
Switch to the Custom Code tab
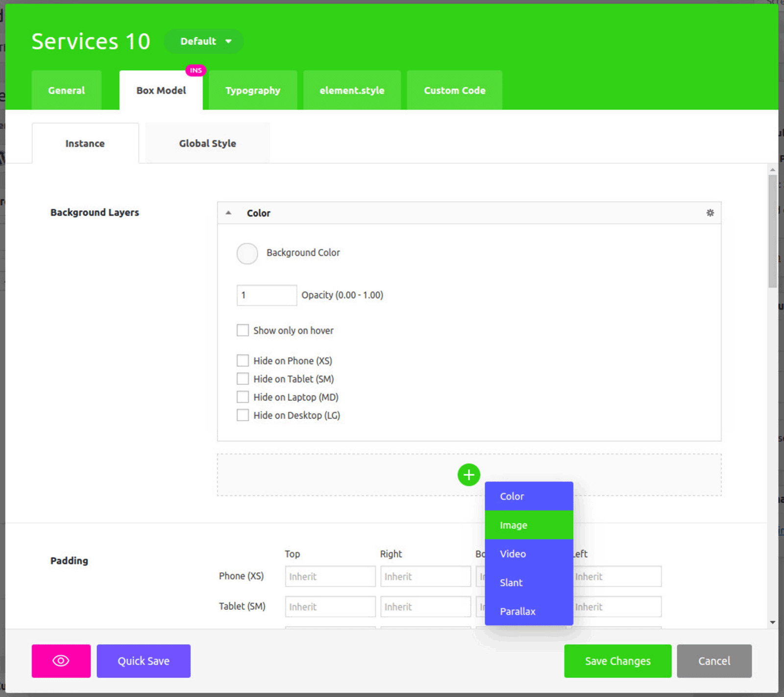pos(455,90)
